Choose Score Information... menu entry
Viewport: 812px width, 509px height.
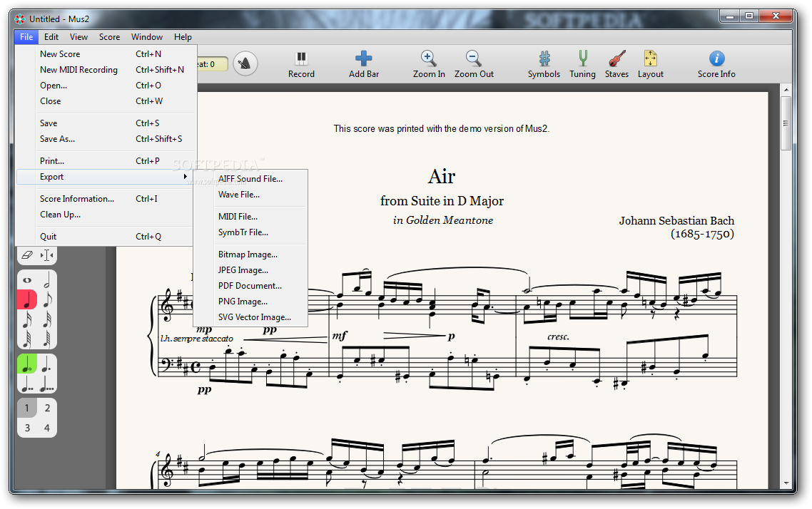tap(106, 199)
